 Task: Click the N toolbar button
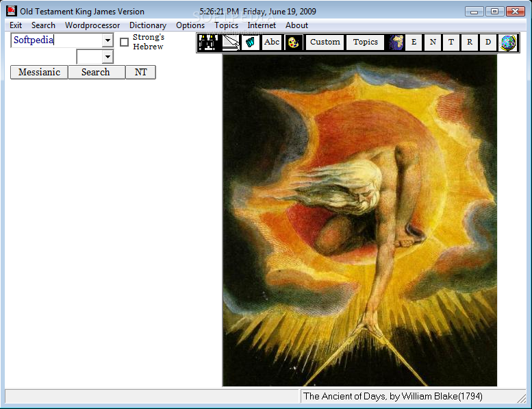(433, 42)
